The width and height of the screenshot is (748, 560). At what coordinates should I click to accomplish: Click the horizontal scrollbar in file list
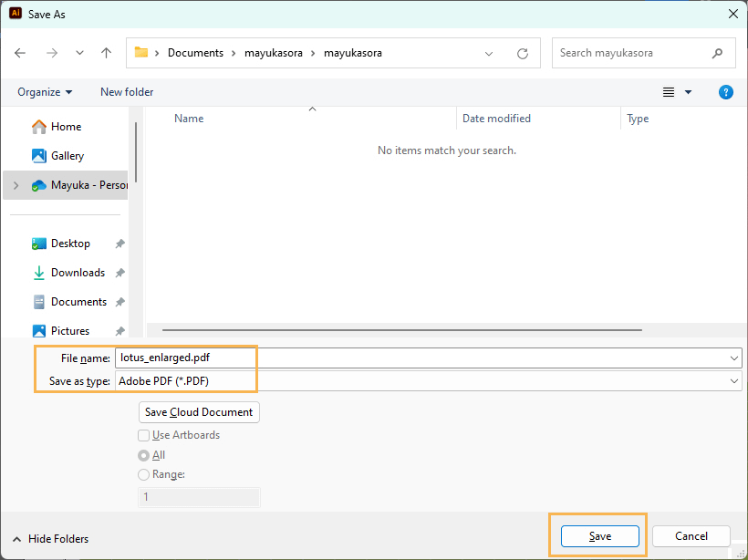[x=401, y=330]
